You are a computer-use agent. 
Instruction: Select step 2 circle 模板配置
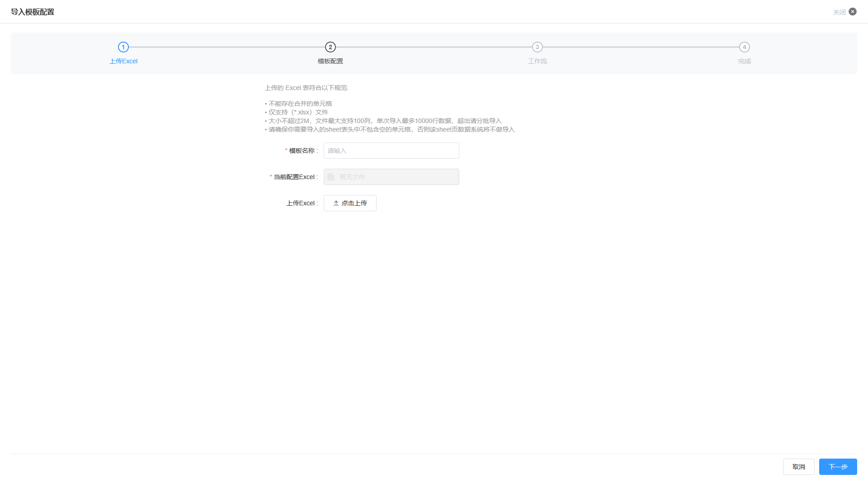click(x=330, y=47)
